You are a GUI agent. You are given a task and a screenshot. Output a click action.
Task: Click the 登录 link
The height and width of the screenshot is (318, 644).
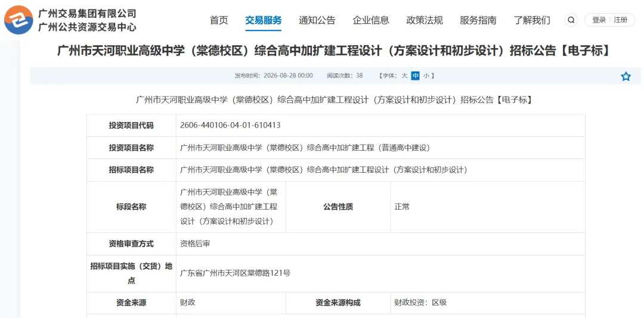tap(599, 20)
